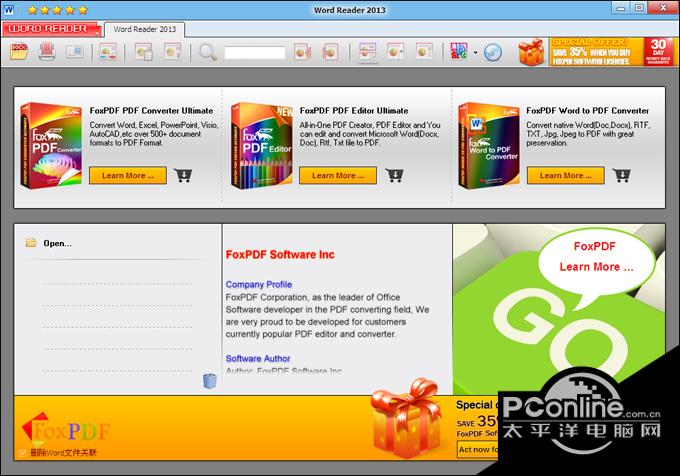Open the Software Author link
Screen dimensions: 680x476
click(x=258, y=359)
